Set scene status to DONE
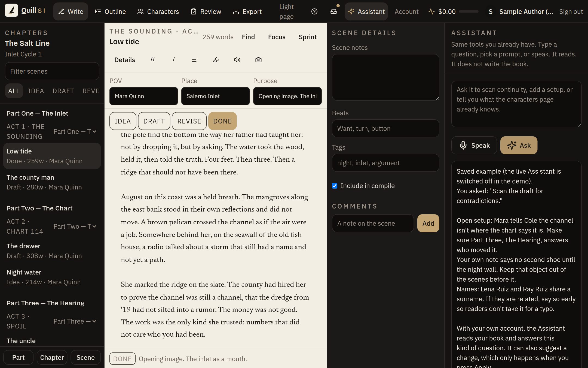This screenshot has width=588, height=368. 222,121
